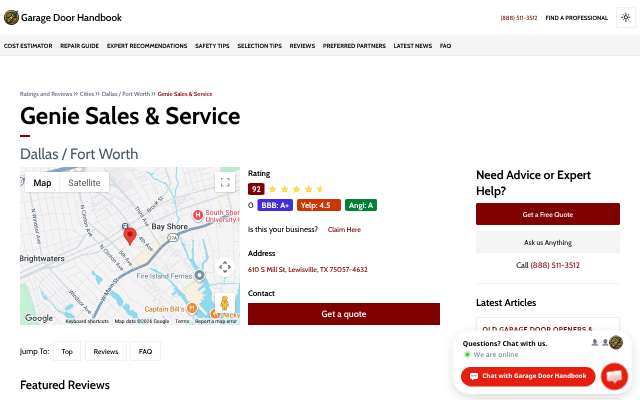
Task: Click the five-star rating display
Action: [296, 189]
